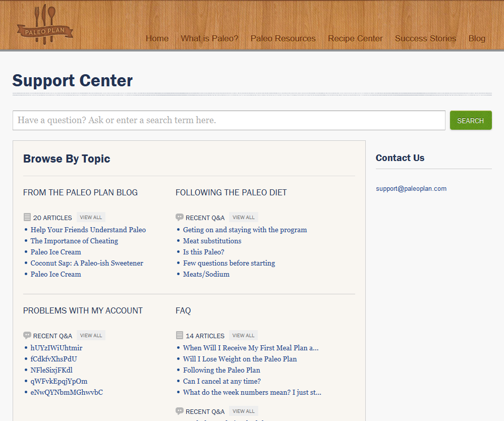Click speech bubble icon under Problems With My Account
504x421 pixels.
[27, 336]
